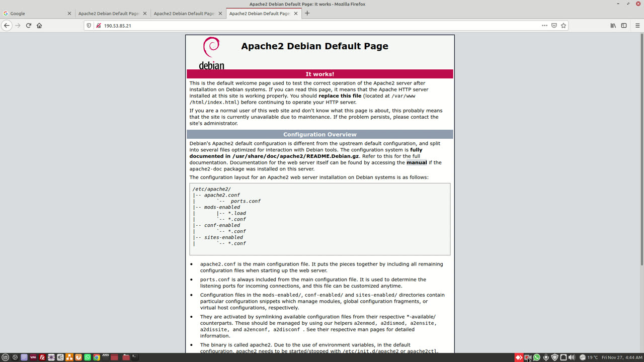Click the manual link in Configuration Overview
The width and height of the screenshot is (644, 362).
(x=417, y=162)
